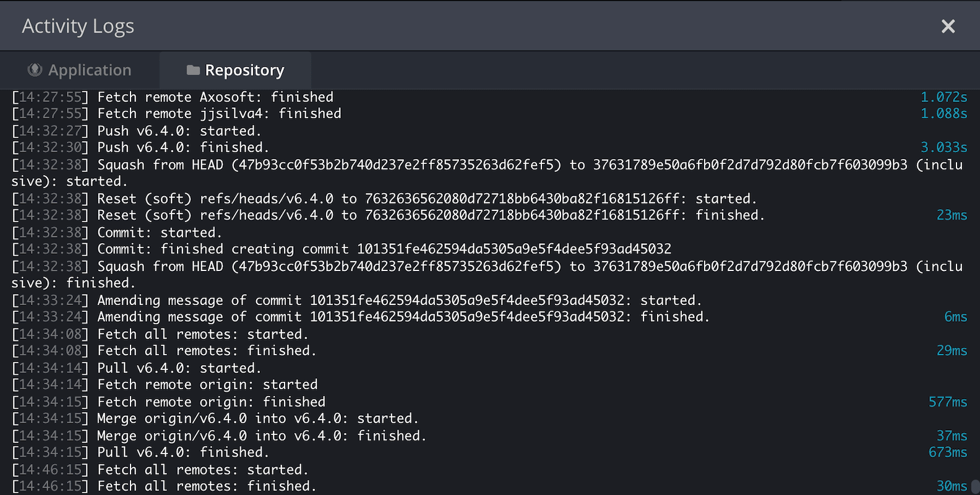Click the 3.033s duration for Push v6.4.0
The width and height of the screenshot is (980, 495).
tap(943, 147)
